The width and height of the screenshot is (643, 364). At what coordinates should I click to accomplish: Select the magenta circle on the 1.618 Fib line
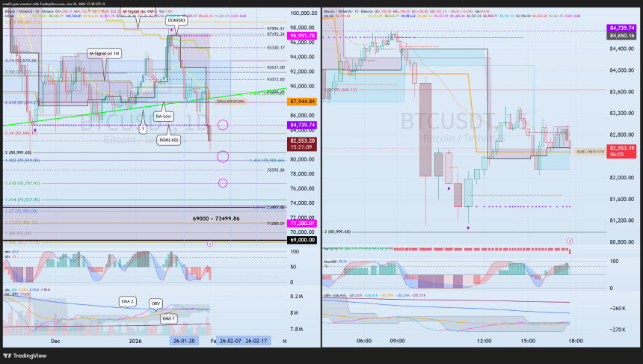point(223,183)
